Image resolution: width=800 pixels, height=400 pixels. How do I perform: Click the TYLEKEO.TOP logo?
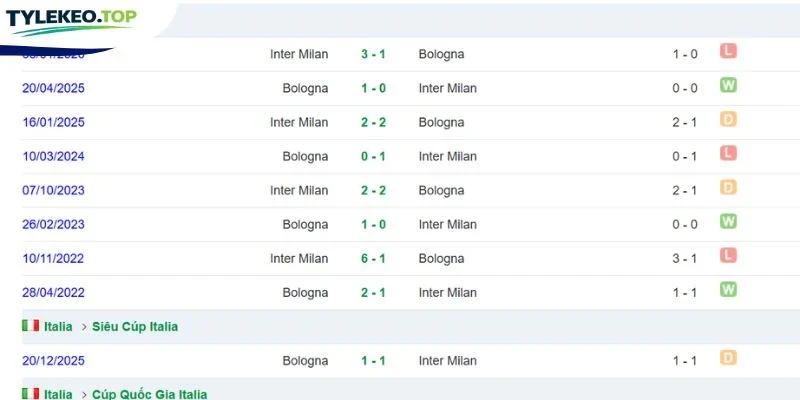tap(71, 21)
